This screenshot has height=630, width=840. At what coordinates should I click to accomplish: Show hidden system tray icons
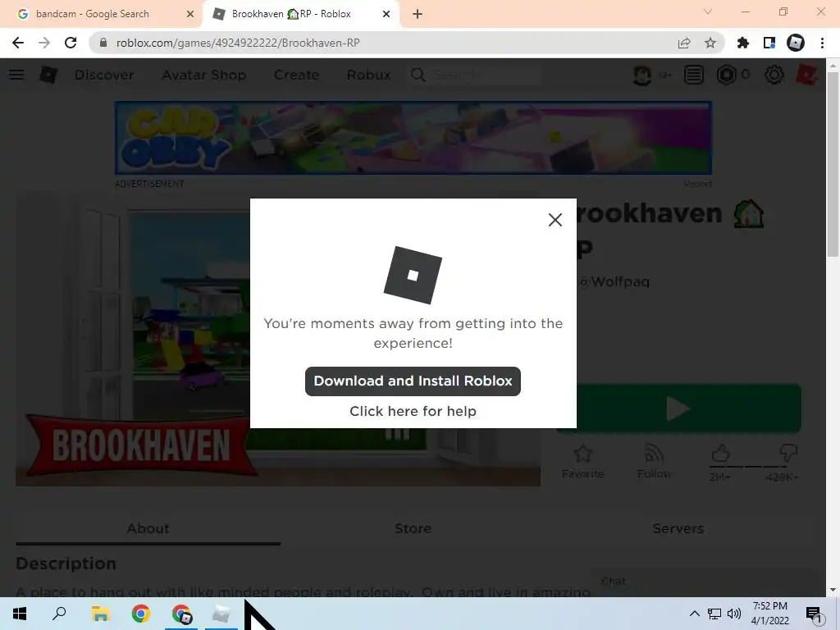click(694, 614)
